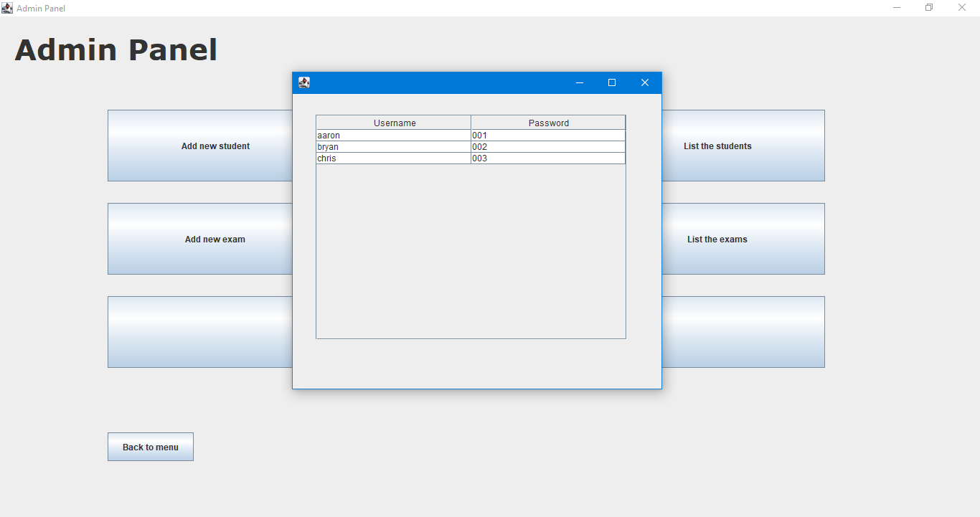Select the bryan username cell
Screen dimensions: 980x517
(393, 146)
